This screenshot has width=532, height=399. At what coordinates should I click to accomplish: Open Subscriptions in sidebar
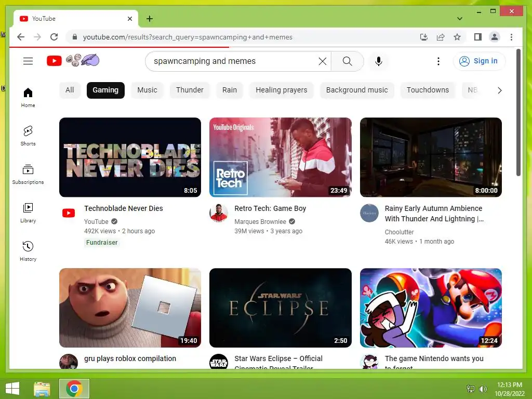[28, 175]
